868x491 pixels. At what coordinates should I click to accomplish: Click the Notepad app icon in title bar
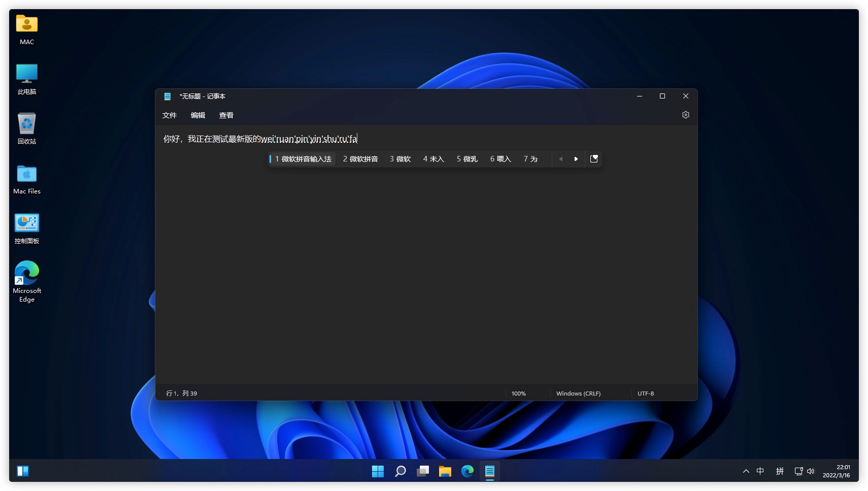click(x=168, y=96)
